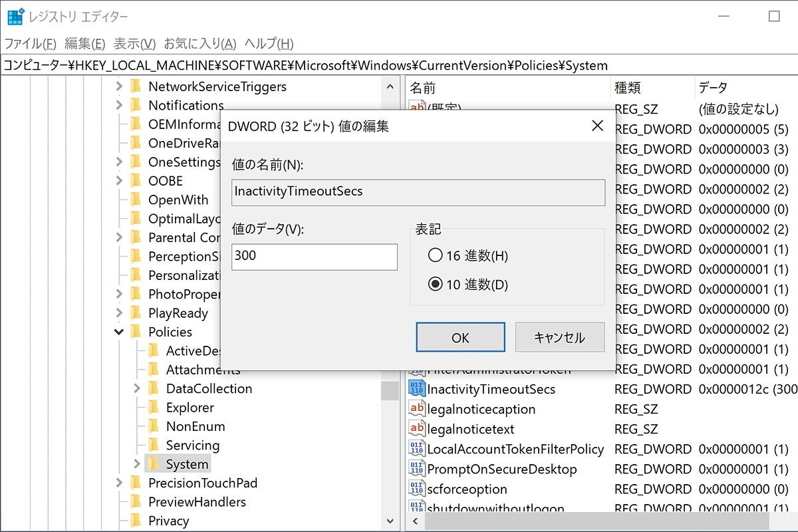Expand the PhotoPropertyHandler tree node
Viewport: 798px width, 532px height.
tap(119, 294)
